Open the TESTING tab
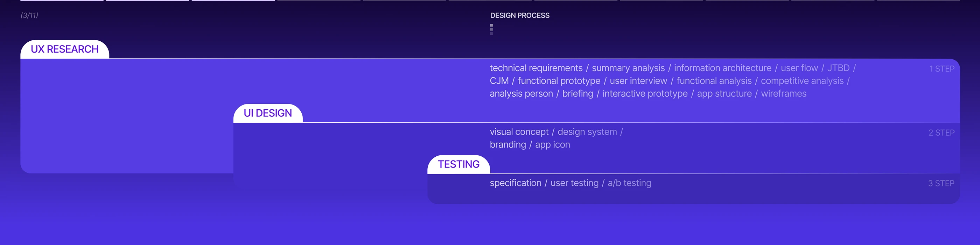This screenshot has width=980, height=245. click(x=458, y=165)
